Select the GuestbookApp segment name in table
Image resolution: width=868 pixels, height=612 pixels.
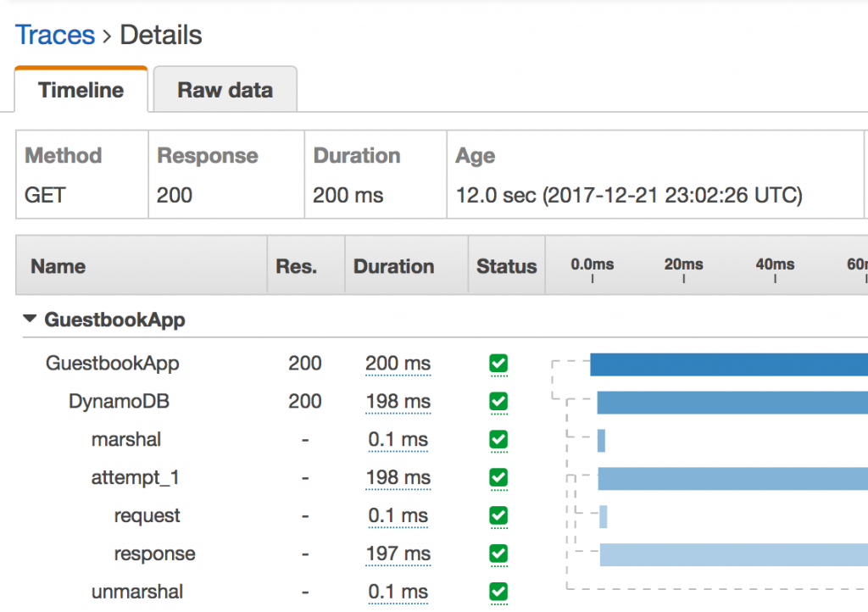pos(113,364)
